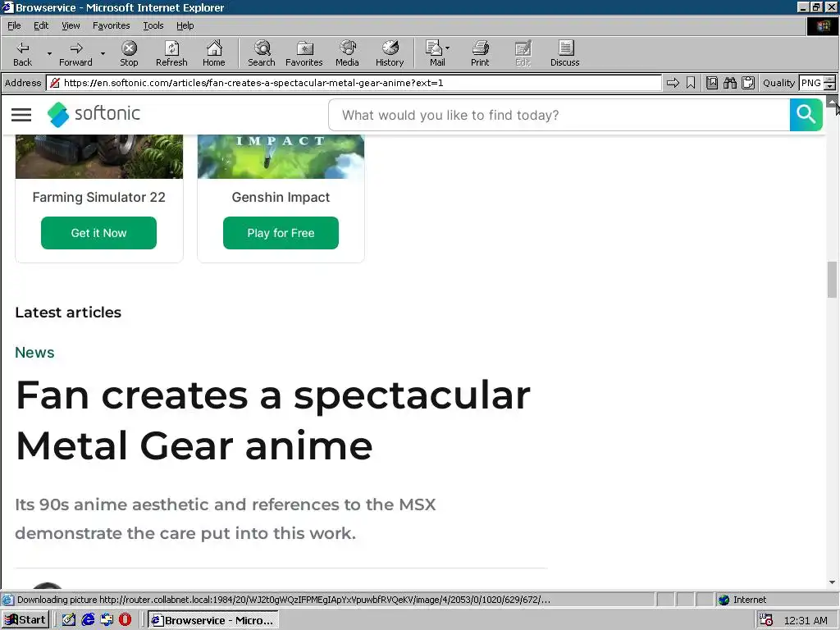Click the Go arrow next to address bar
The image size is (840, 630).
point(673,83)
